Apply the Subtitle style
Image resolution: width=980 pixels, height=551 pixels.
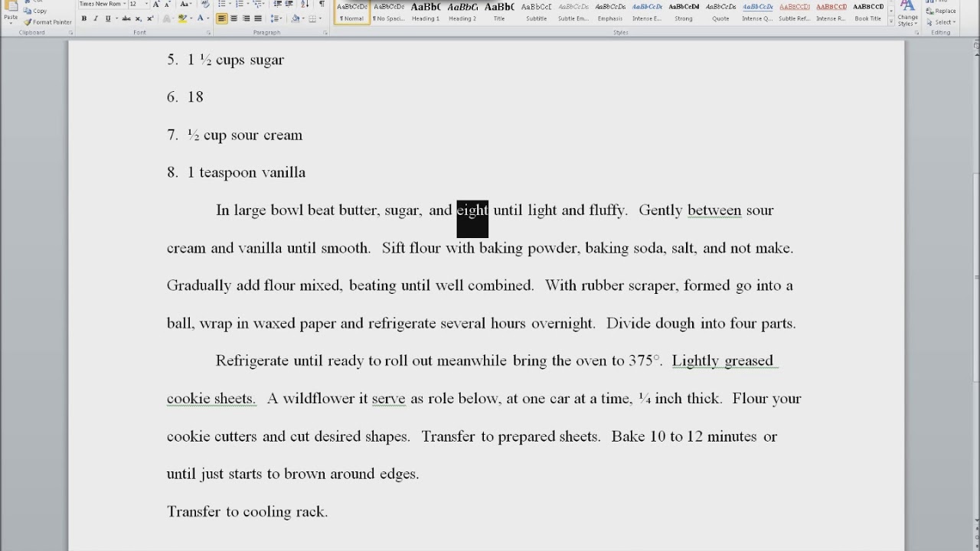pos(536,11)
